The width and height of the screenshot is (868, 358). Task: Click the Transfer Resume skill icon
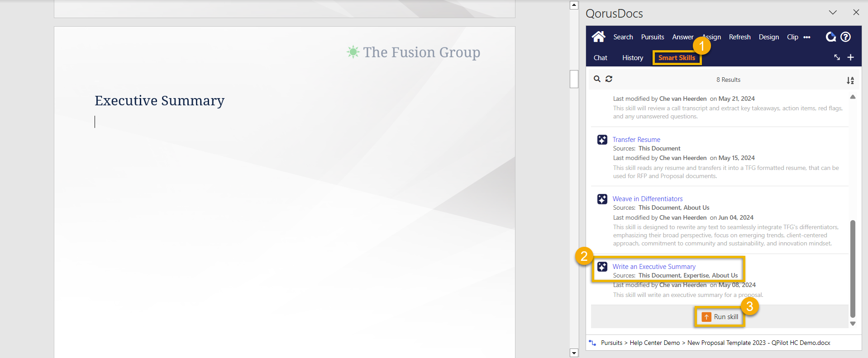[602, 140]
